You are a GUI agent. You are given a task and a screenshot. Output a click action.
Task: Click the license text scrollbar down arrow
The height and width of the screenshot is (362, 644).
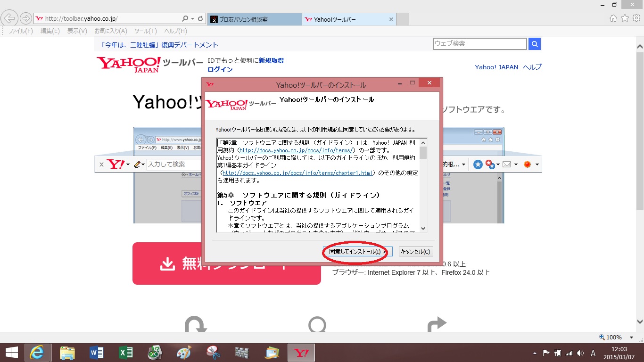[x=423, y=229]
